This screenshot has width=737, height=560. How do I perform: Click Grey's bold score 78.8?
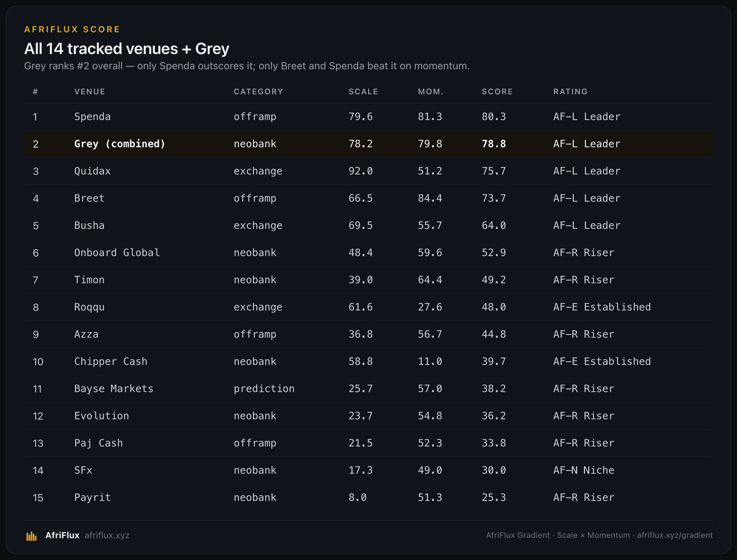[x=494, y=144]
